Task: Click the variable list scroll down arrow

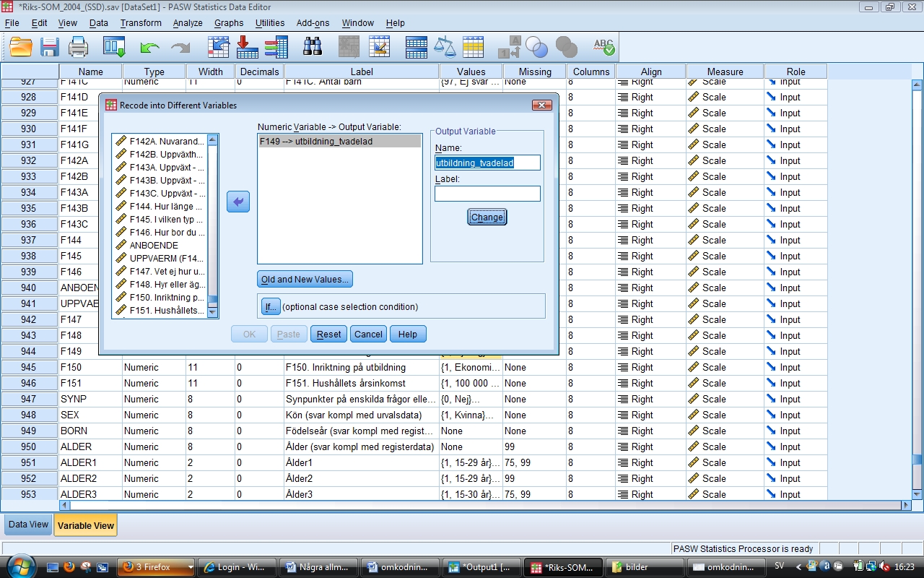Action: pyautogui.click(x=212, y=311)
